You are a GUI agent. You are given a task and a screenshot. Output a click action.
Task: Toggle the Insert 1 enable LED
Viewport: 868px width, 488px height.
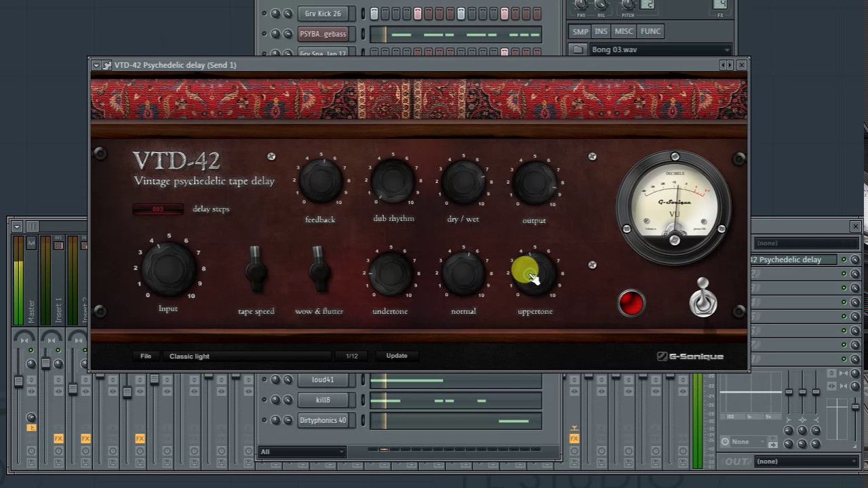click(x=58, y=350)
